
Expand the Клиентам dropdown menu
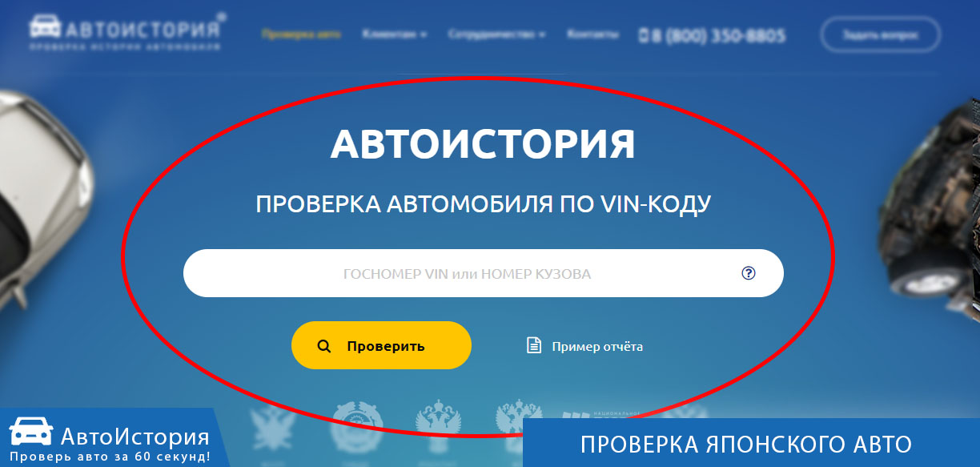coord(394,34)
